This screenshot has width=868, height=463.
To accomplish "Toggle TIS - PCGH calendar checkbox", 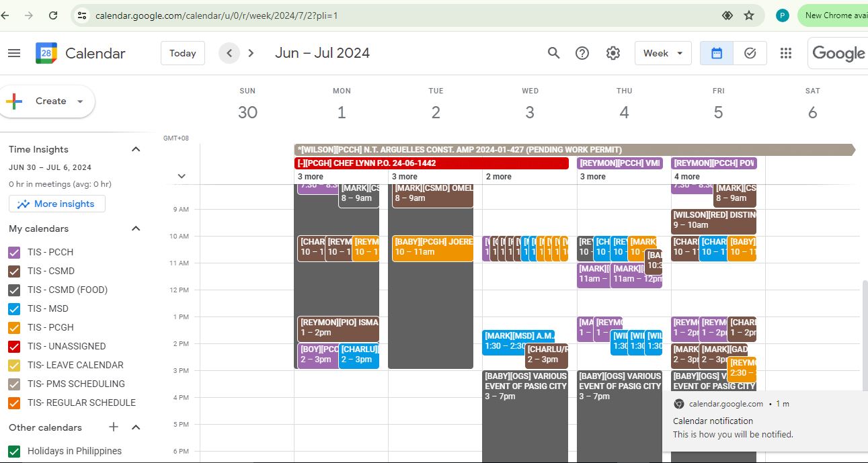I will click(x=14, y=328).
